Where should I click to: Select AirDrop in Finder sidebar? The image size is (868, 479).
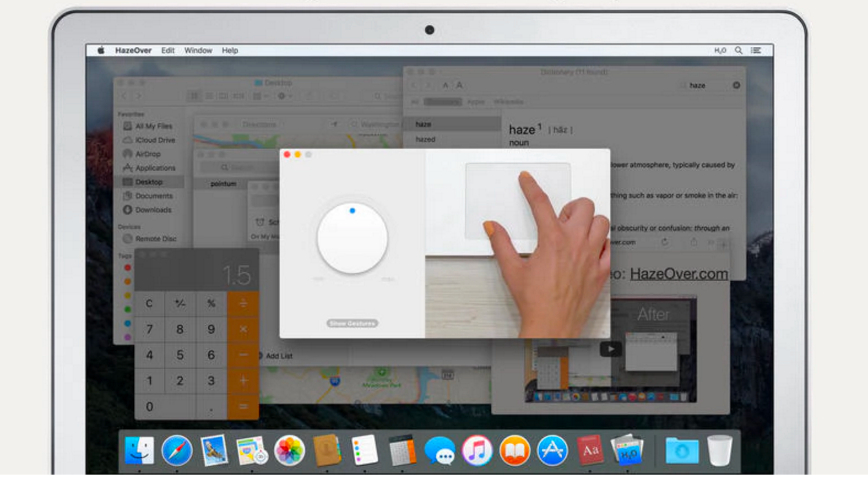(x=149, y=154)
